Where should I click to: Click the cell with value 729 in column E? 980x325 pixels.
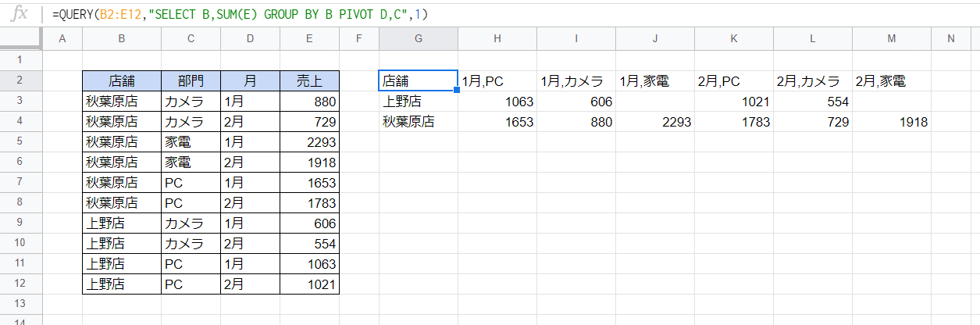tap(310, 121)
